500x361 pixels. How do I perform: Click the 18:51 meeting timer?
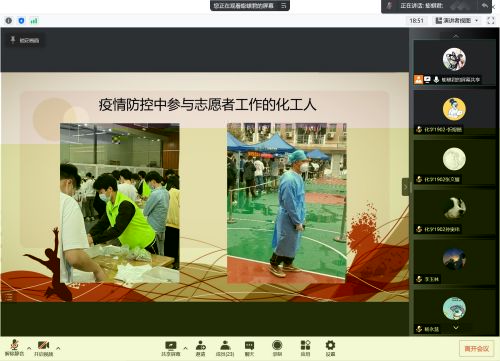coord(416,21)
